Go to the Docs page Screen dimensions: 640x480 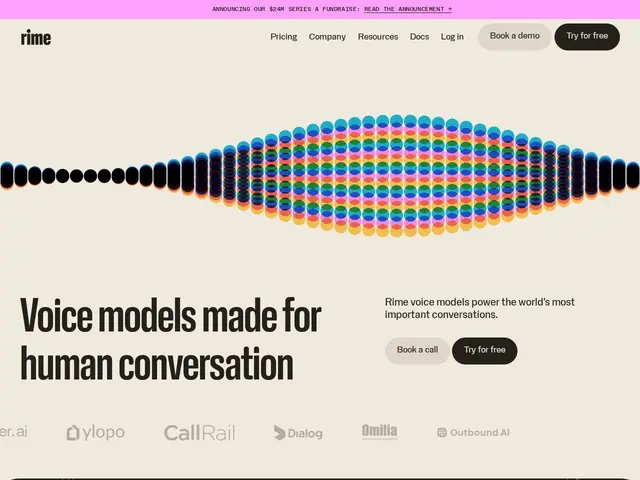[420, 37]
